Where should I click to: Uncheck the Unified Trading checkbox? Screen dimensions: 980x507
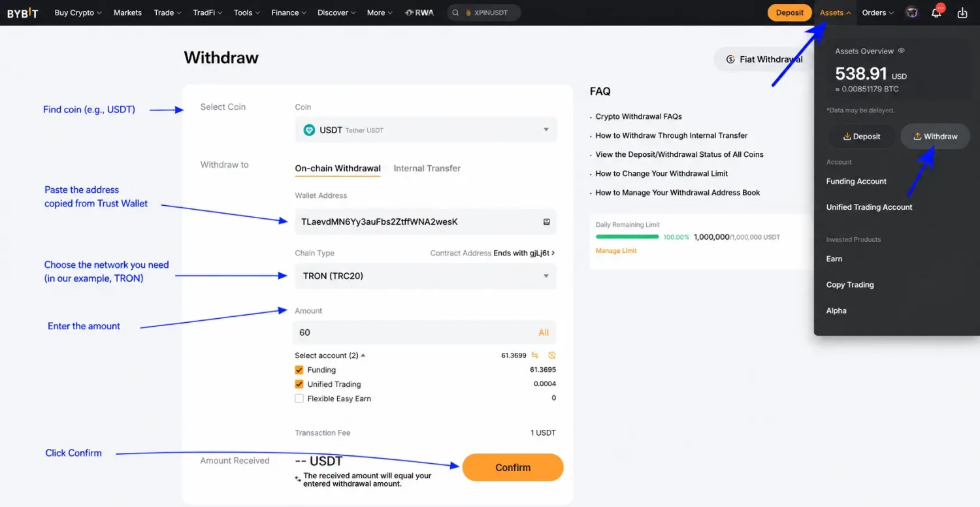click(x=299, y=384)
